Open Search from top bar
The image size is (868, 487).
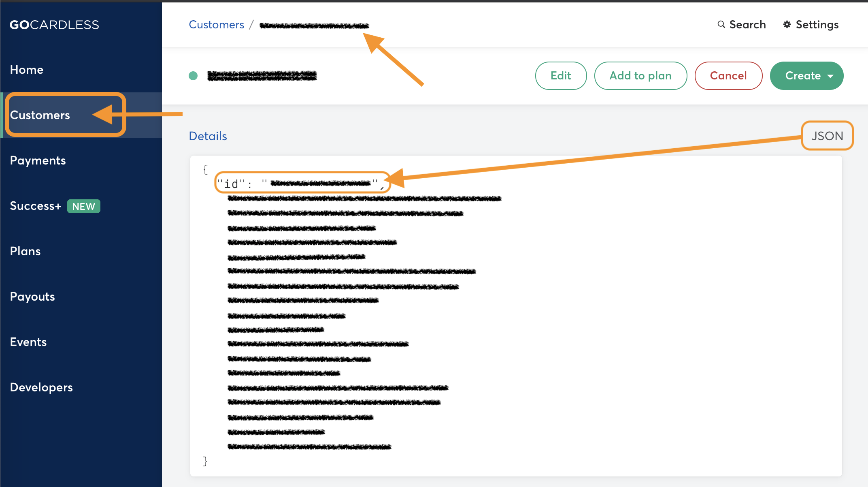coord(741,24)
